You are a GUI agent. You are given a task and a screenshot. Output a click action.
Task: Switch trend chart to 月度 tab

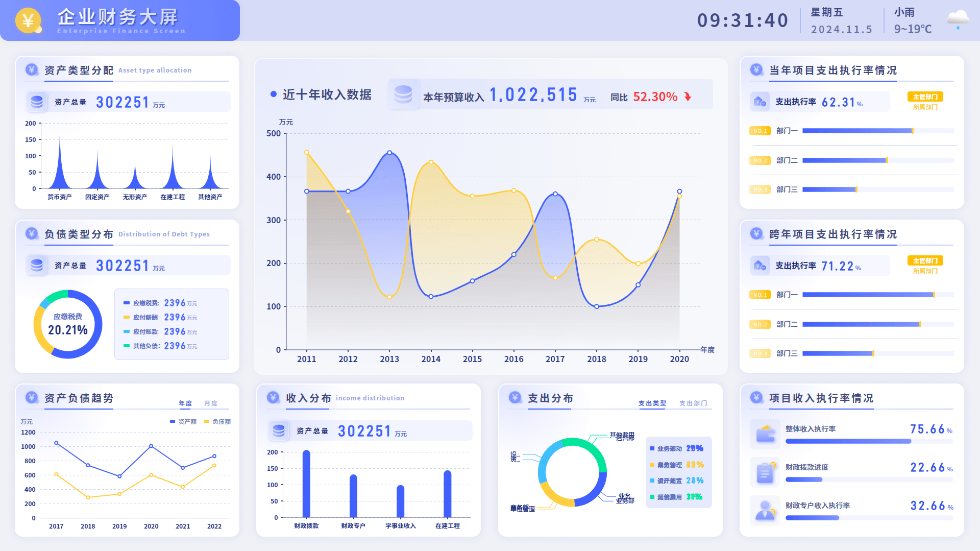211,403
